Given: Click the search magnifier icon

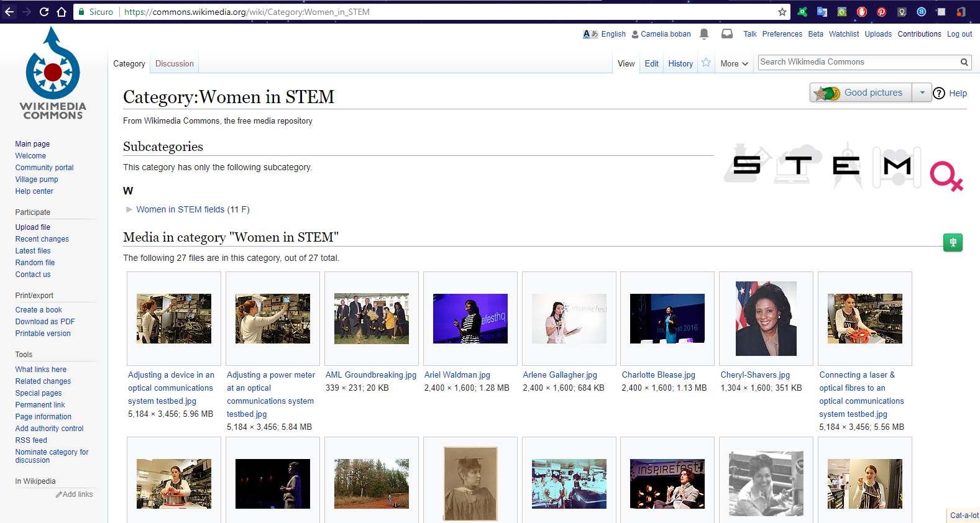Looking at the screenshot, I should (964, 62).
